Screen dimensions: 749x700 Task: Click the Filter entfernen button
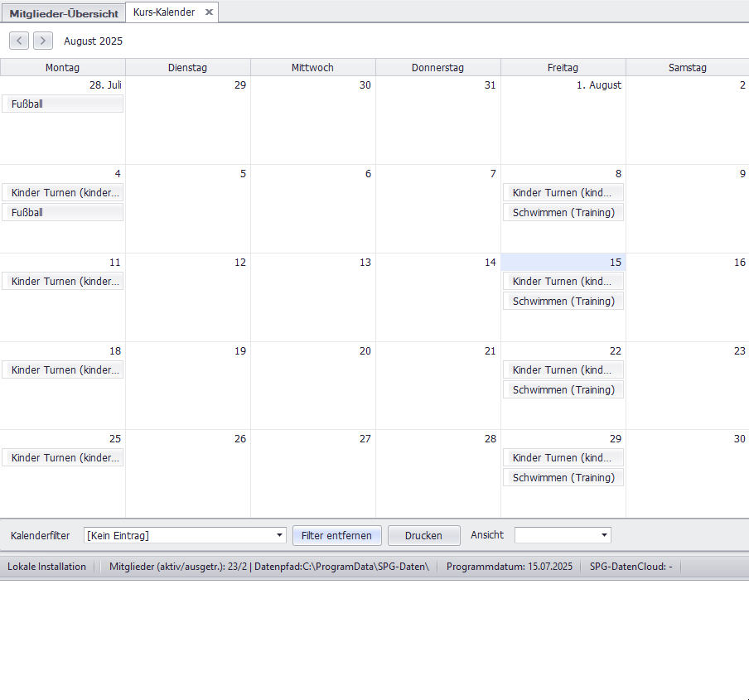pyautogui.click(x=336, y=536)
